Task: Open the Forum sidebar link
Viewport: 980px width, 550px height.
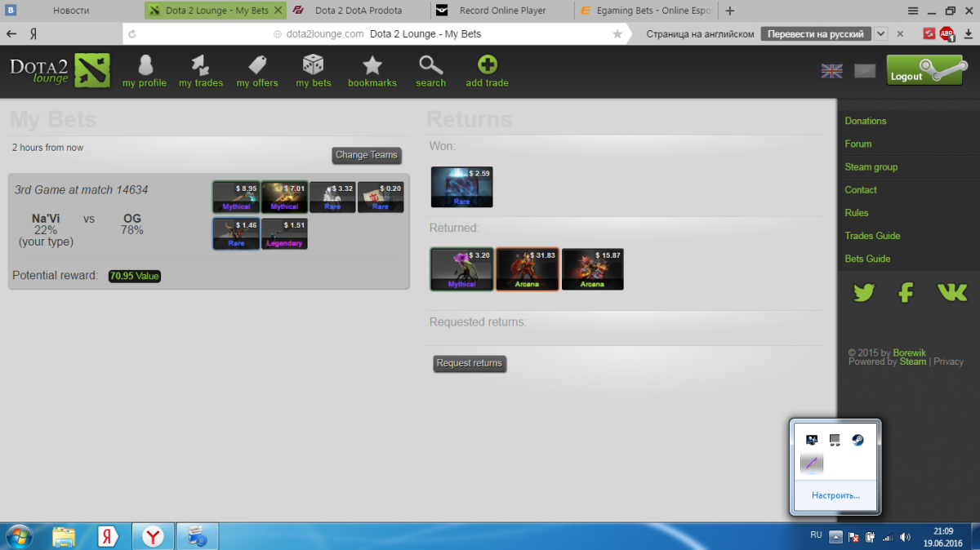Action: pyautogui.click(x=858, y=144)
